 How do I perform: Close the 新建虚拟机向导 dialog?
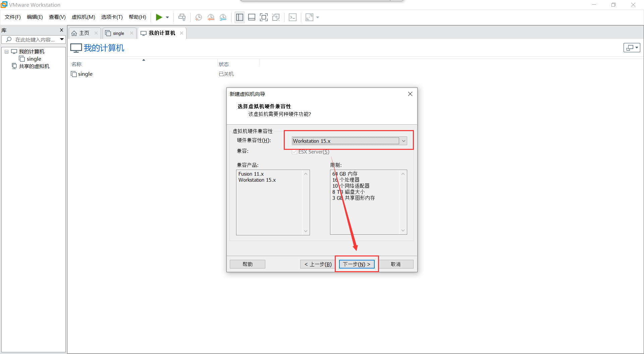(410, 94)
